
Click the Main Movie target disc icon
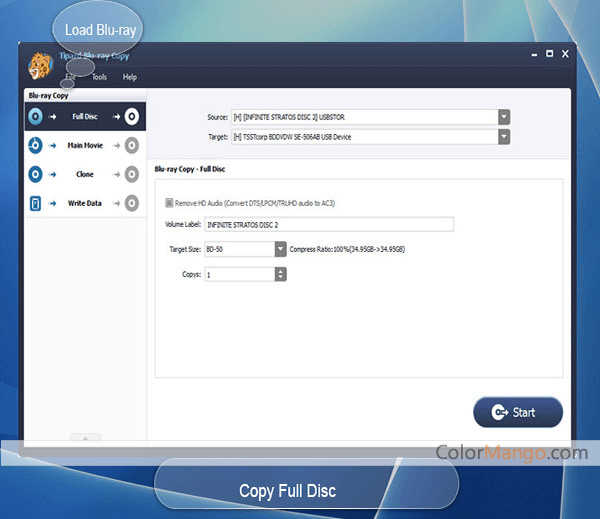coord(131,146)
